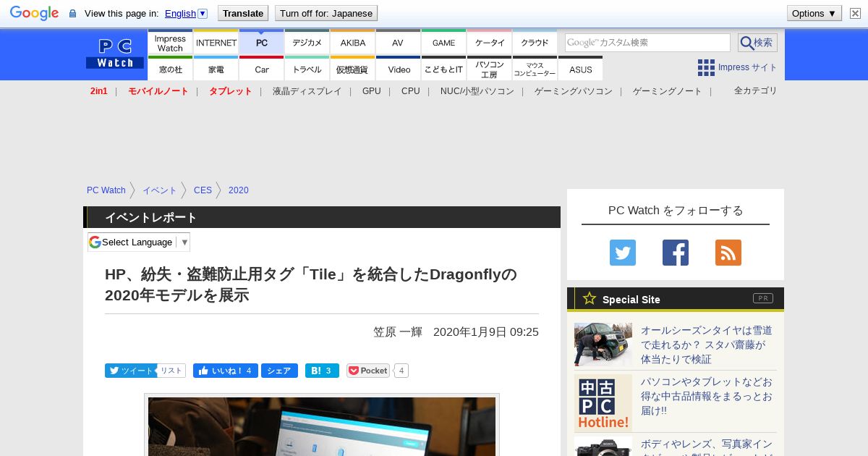The width and height of the screenshot is (868, 456).
Task: Open the ケータイ tab
Action: (490, 43)
